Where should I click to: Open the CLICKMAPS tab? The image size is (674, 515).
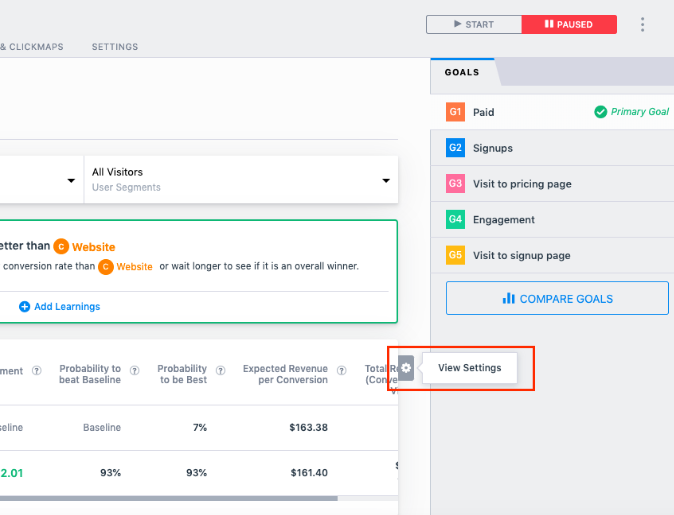coord(32,47)
